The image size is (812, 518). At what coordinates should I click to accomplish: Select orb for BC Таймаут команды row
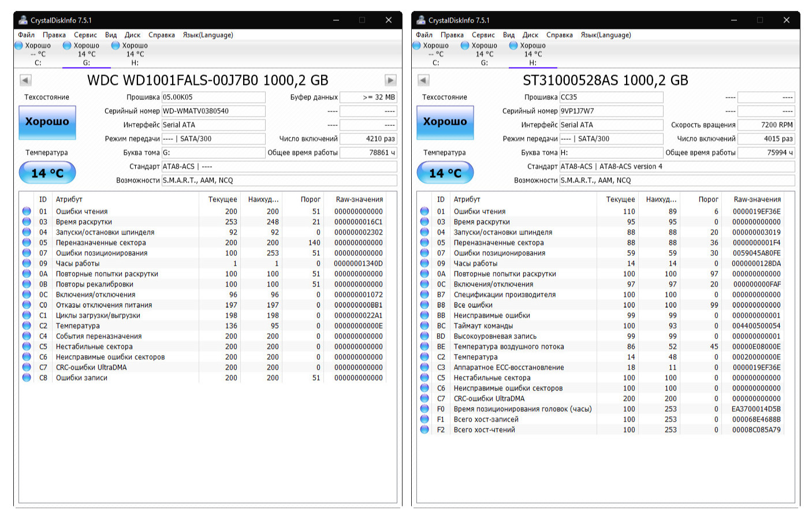424,326
